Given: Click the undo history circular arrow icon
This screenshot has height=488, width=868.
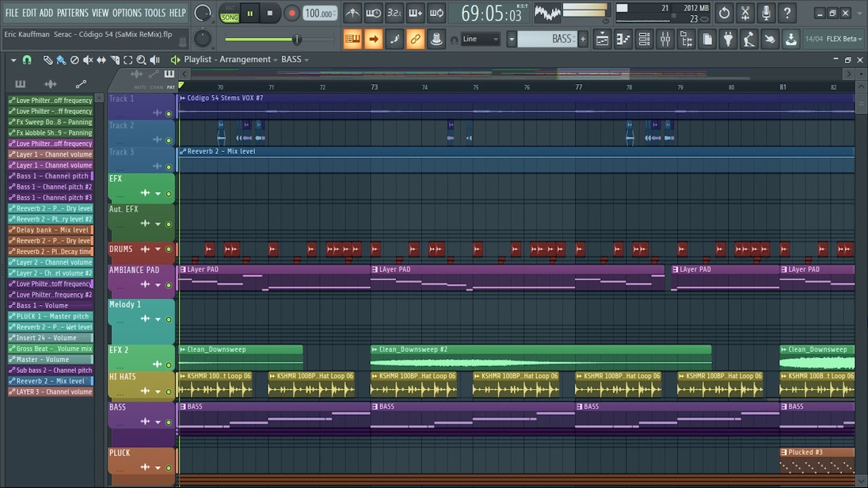Looking at the screenshot, I should pos(724,13).
